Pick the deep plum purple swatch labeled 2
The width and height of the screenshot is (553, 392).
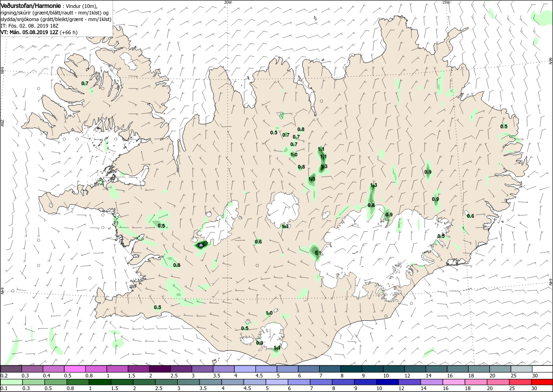[160, 369]
